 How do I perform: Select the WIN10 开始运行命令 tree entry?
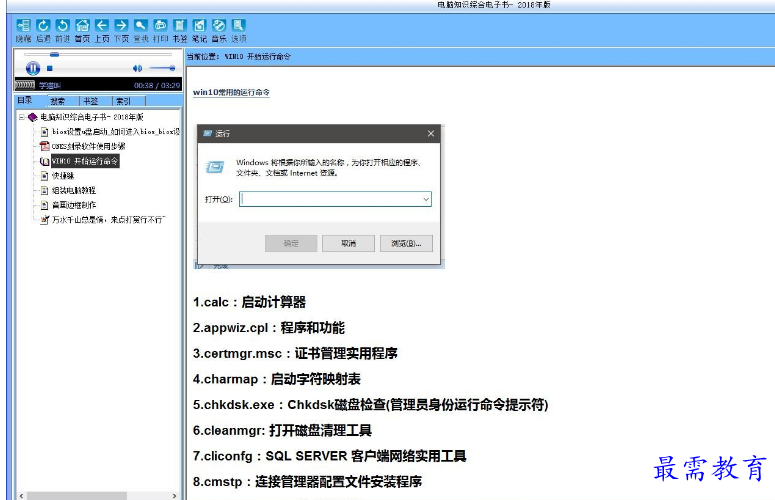(x=85, y=161)
